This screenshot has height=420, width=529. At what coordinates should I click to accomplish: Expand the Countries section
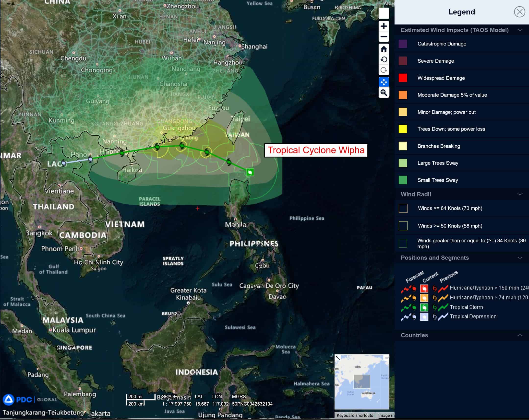click(x=520, y=335)
